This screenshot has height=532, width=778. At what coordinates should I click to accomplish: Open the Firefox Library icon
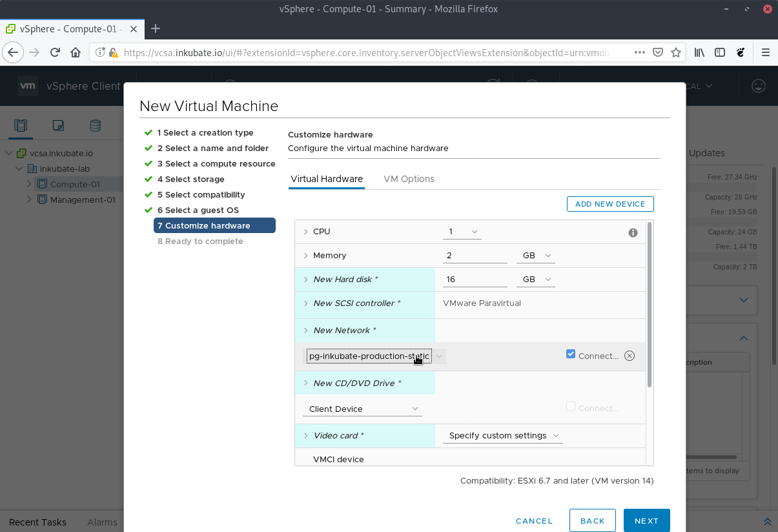(x=699, y=52)
